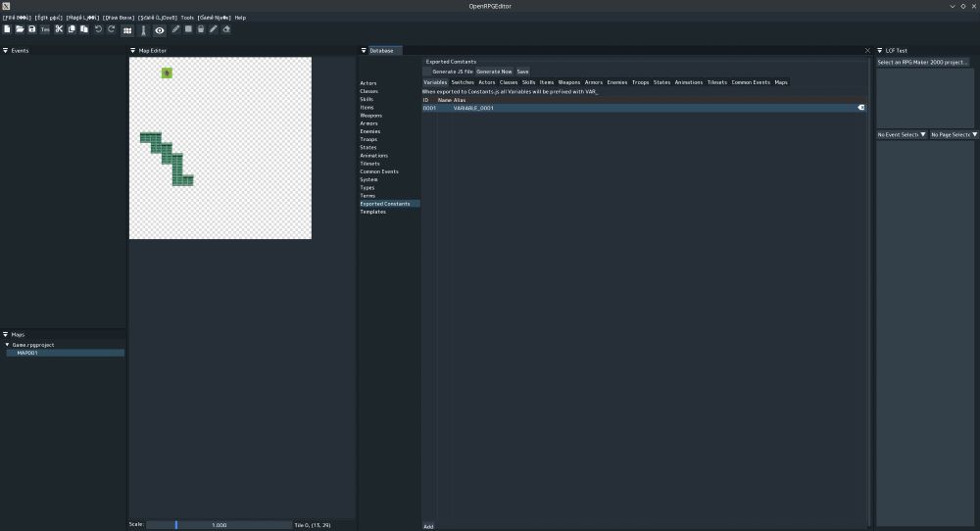Open the No Event Selected dropdown
The width and height of the screenshot is (980, 531).
click(x=902, y=134)
